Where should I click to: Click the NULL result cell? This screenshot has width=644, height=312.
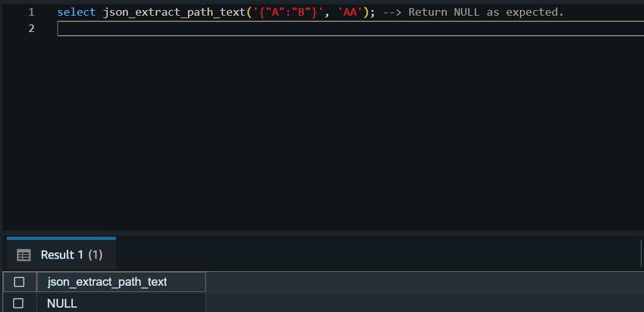[121, 303]
